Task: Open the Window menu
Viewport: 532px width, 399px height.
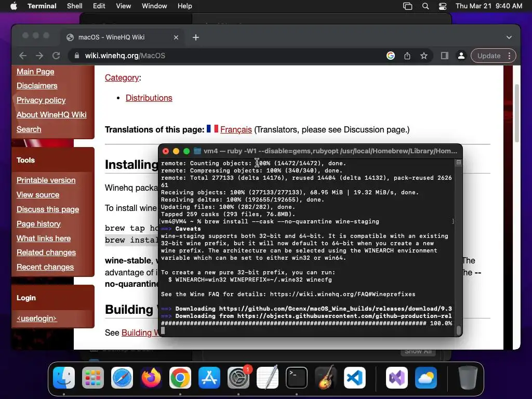Action: pos(154,6)
